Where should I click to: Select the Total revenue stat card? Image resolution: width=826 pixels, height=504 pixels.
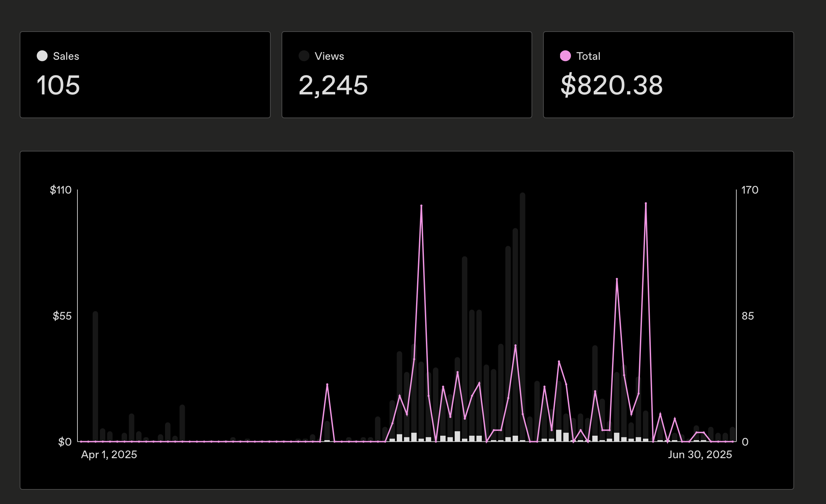point(668,75)
